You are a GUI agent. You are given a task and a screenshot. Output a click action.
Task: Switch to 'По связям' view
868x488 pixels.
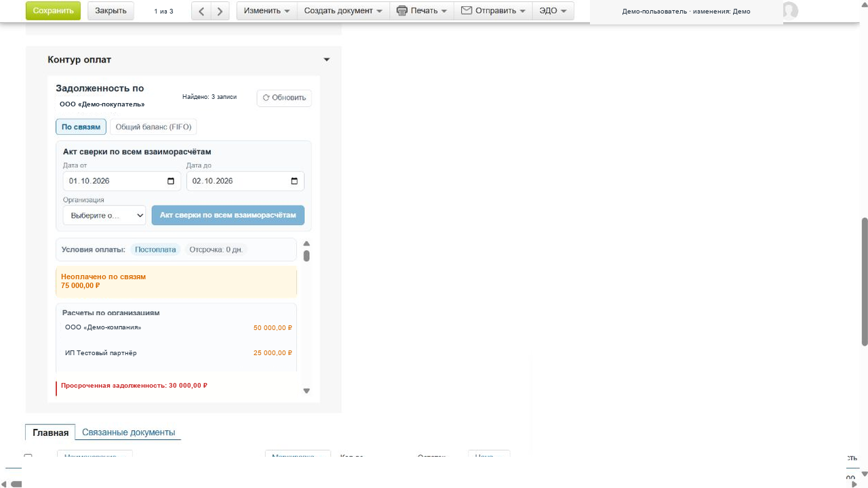[81, 127]
